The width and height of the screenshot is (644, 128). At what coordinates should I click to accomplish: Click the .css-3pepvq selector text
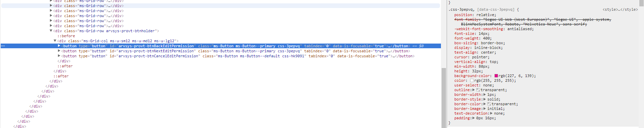point(460,9)
